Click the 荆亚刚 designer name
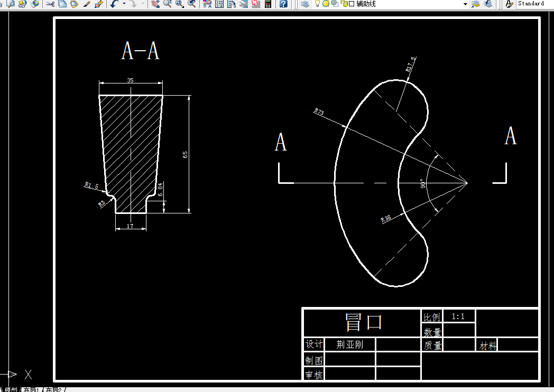The width and height of the screenshot is (554, 392). (x=350, y=344)
